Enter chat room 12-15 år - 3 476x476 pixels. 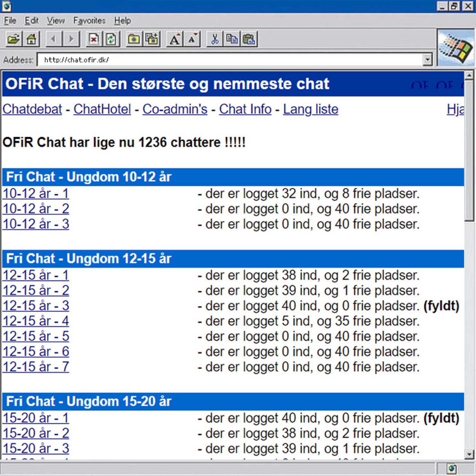click(36, 306)
